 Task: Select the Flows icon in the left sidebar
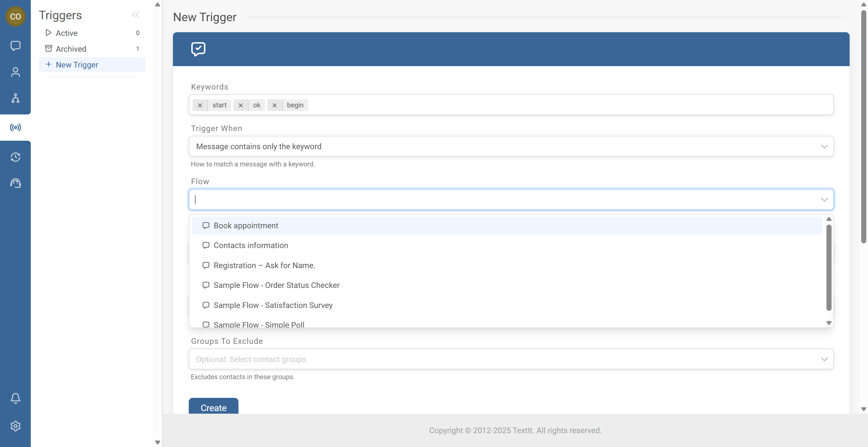pyautogui.click(x=15, y=98)
